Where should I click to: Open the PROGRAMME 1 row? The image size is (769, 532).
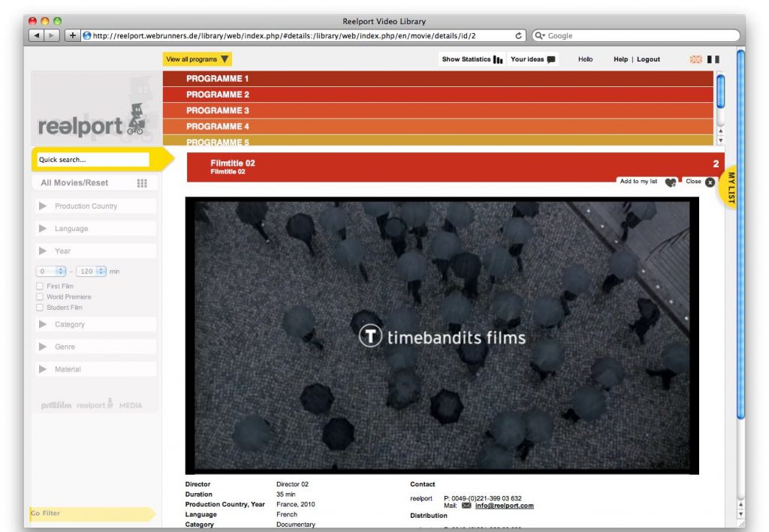coord(438,78)
